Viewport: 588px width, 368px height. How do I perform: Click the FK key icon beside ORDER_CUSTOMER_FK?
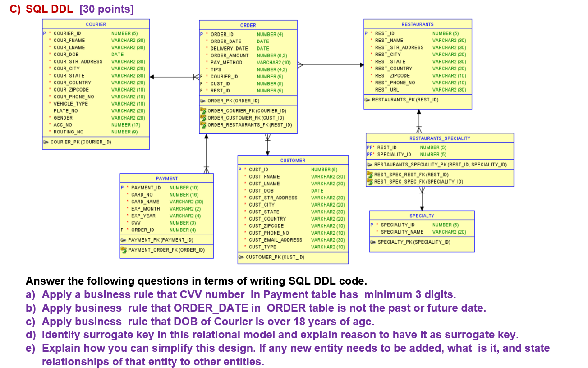[203, 118]
